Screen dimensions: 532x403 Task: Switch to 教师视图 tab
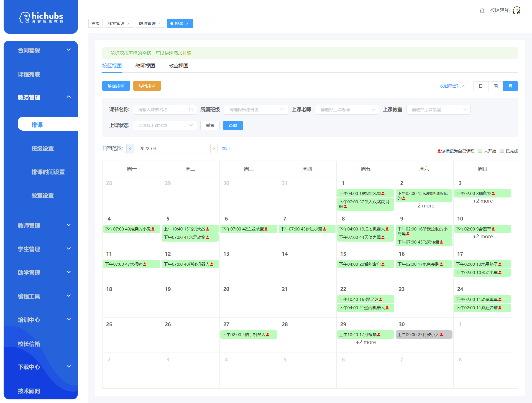145,66
